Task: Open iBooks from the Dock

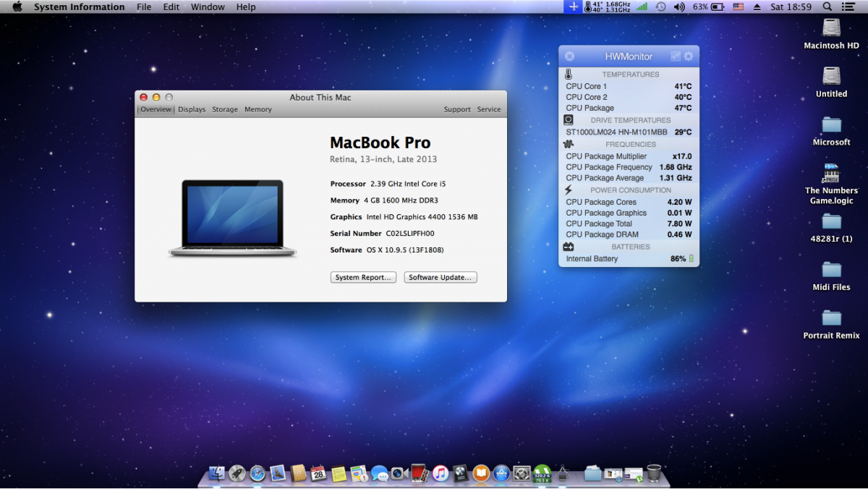Action: pos(481,473)
